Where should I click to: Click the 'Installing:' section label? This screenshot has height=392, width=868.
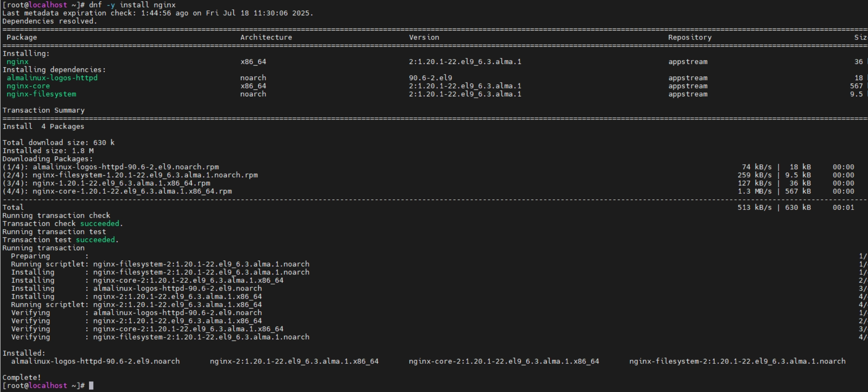(26, 53)
